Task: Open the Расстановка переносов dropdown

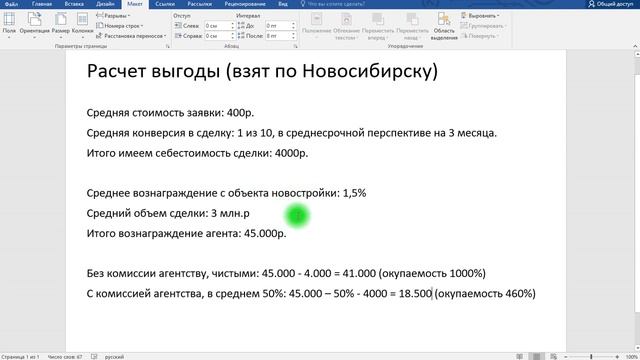Action: click(131, 36)
